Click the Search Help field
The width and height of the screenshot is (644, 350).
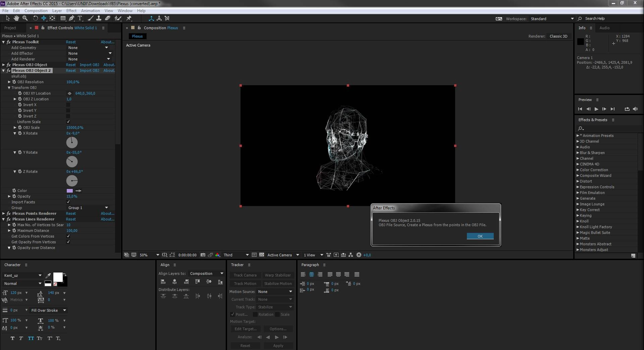(609, 18)
